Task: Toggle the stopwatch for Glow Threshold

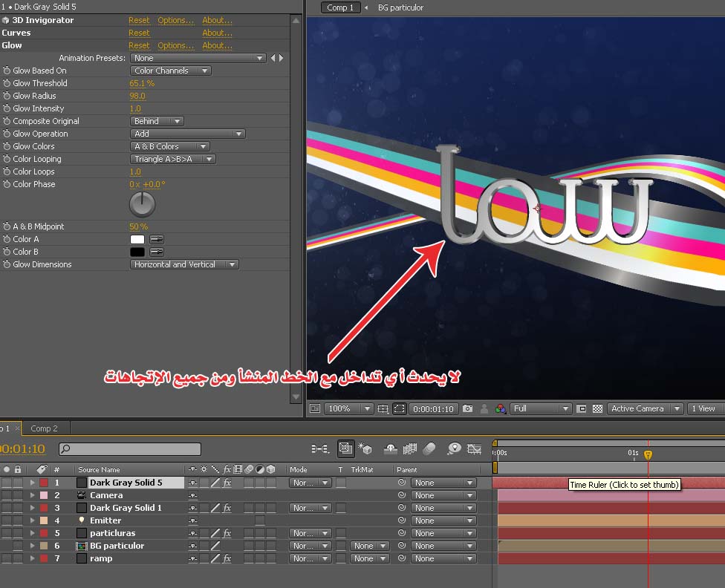Action: coord(7,83)
